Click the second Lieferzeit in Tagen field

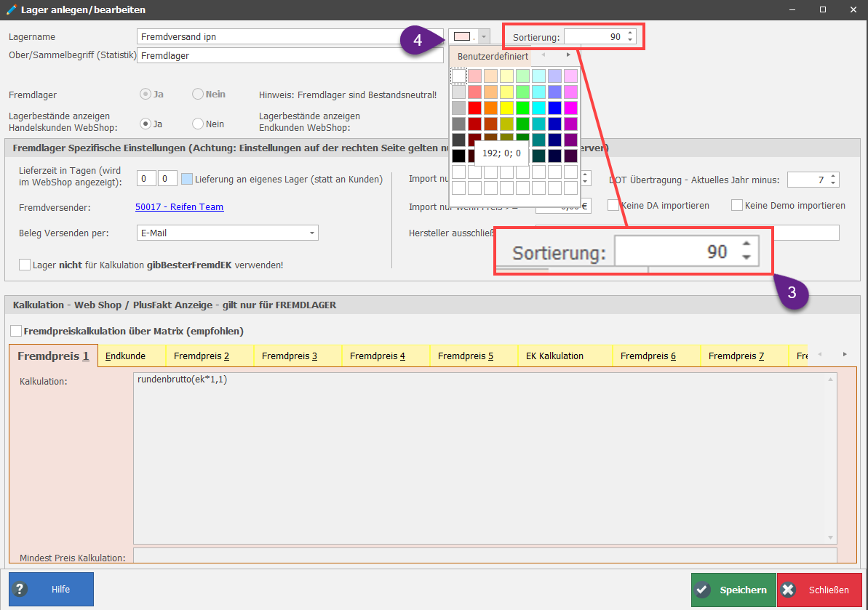click(x=167, y=179)
